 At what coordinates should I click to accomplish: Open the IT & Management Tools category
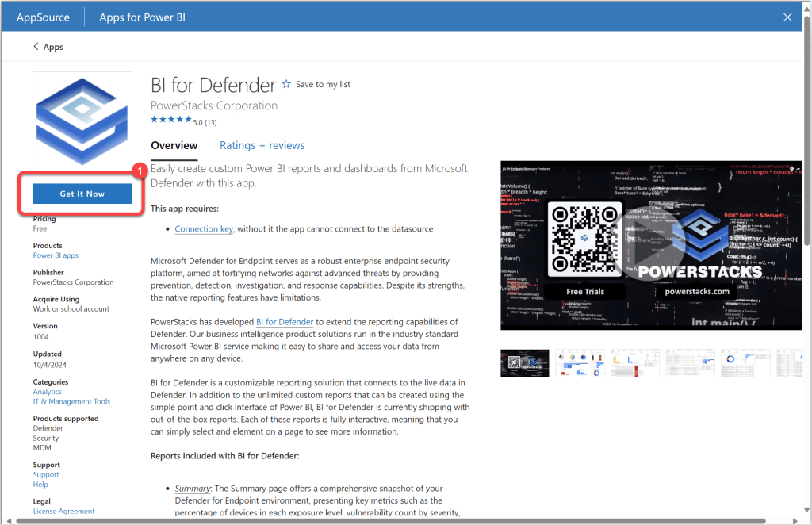(x=71, y=401)
